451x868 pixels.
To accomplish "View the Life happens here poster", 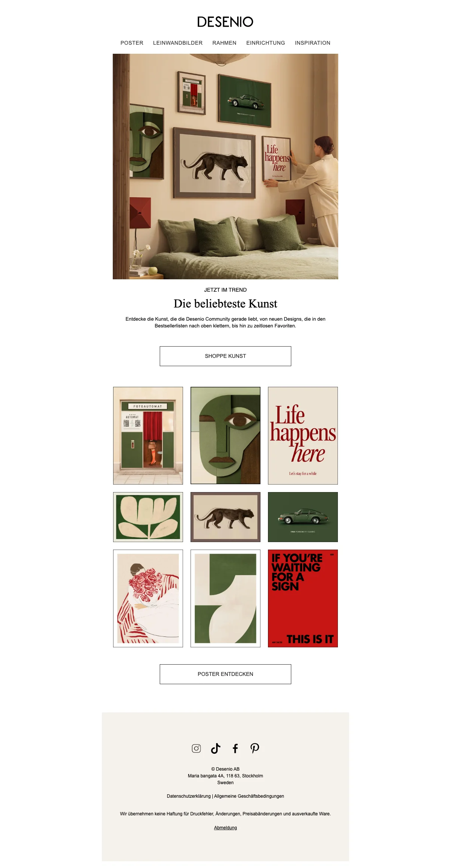I will click(x=303, y=436).
